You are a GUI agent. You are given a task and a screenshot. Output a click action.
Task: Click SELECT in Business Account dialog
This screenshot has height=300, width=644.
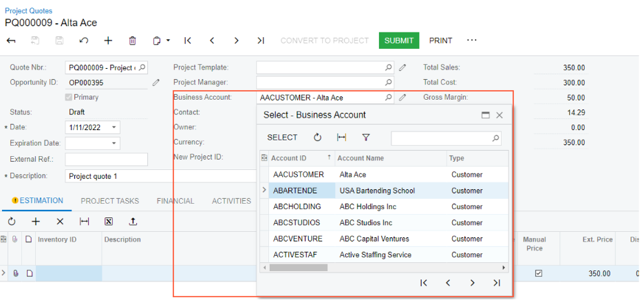click(282, 138)
